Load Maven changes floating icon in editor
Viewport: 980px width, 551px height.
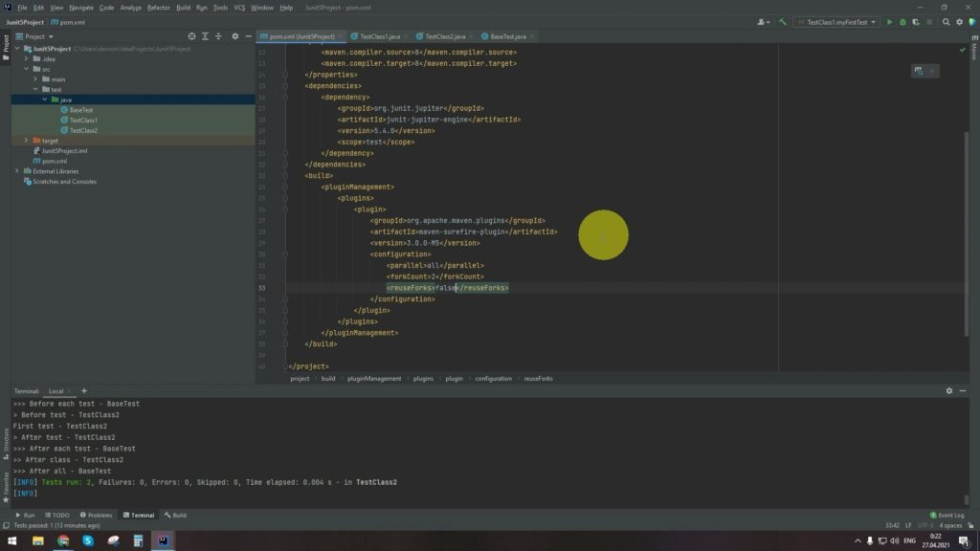coord(918,71)
